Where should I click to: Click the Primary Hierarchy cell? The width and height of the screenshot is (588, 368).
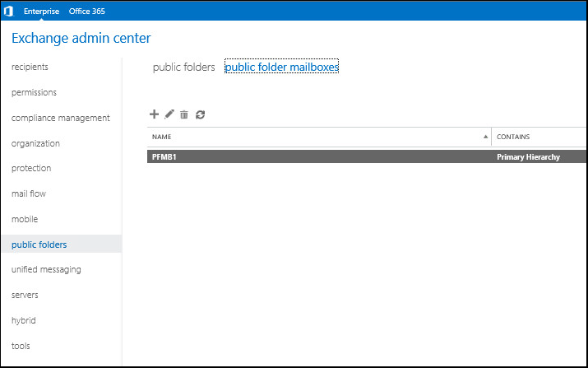pos(528,157)
